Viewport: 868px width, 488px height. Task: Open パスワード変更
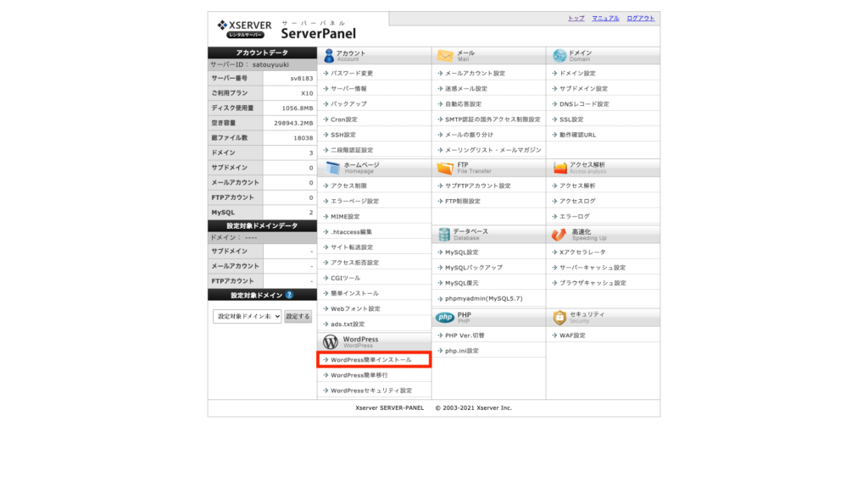tap(352, 73)
